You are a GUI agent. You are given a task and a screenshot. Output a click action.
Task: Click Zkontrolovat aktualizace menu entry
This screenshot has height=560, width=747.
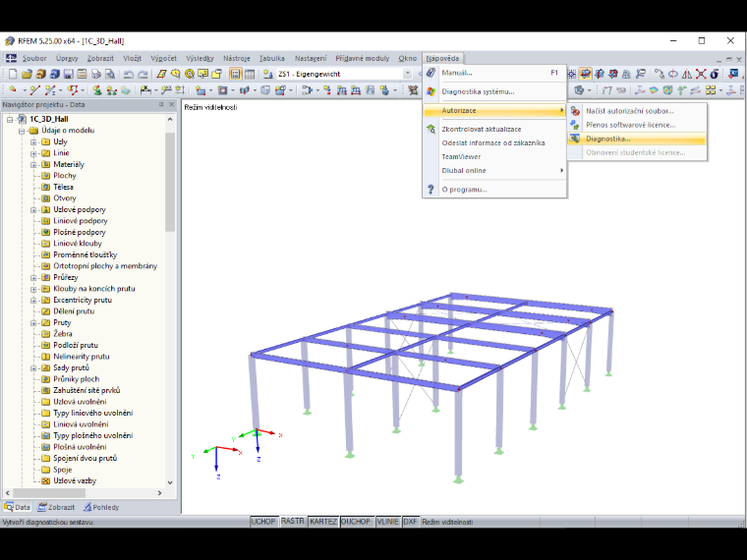pyautogui.click(x=494, y=129)
